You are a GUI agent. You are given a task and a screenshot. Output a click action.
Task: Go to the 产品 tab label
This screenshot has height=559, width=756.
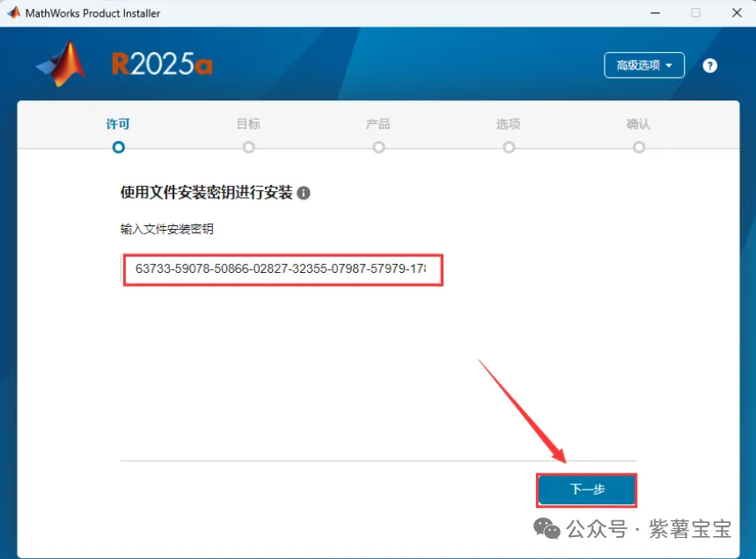point(378,124)
